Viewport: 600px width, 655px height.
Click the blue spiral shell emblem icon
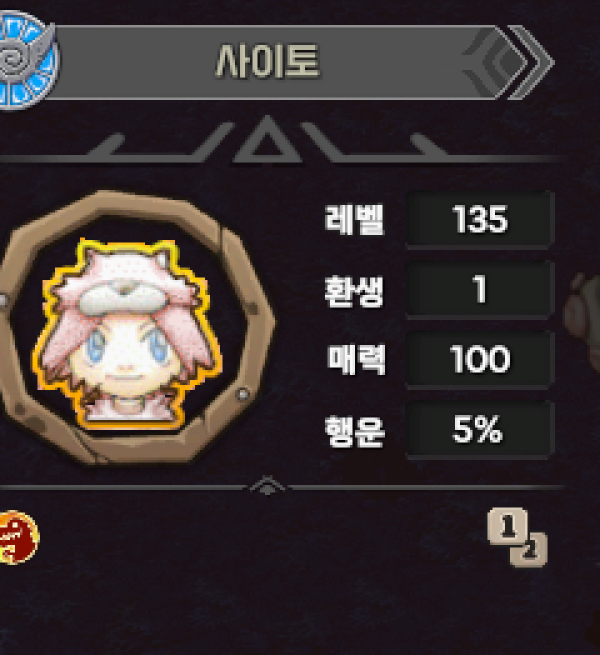(x=27, y=59)
